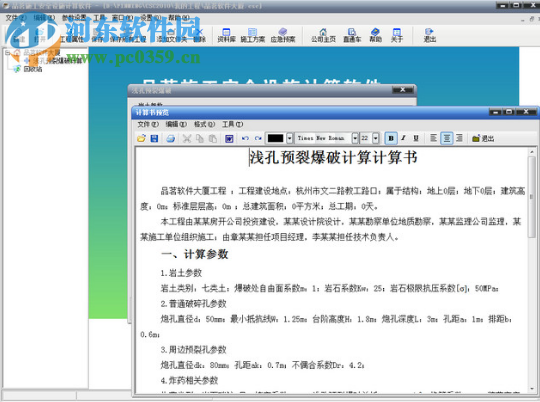This screenshot has height=402, width=540.
Task: Go to 公司主页 in main toolbar
Action: (323, 35)
